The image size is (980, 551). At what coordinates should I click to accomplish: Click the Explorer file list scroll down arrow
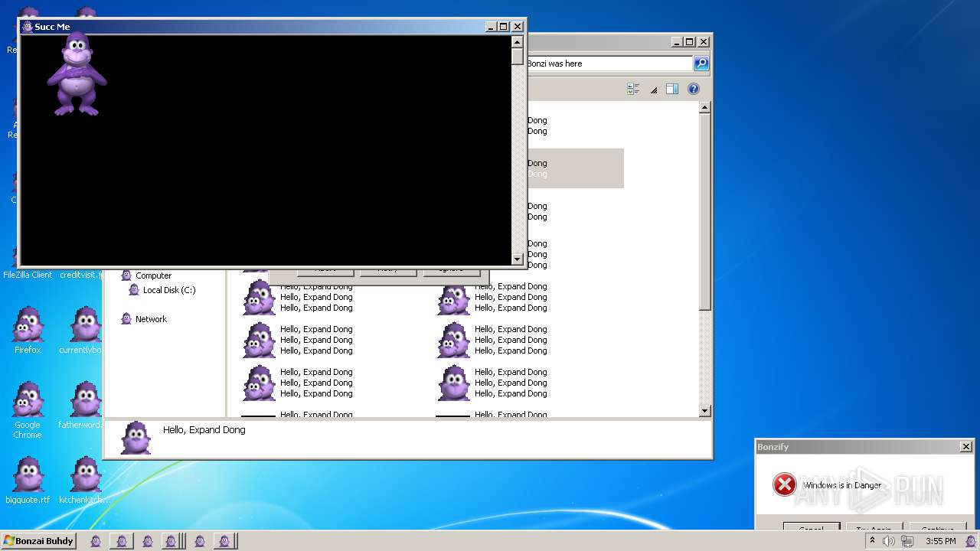[705, 411]
